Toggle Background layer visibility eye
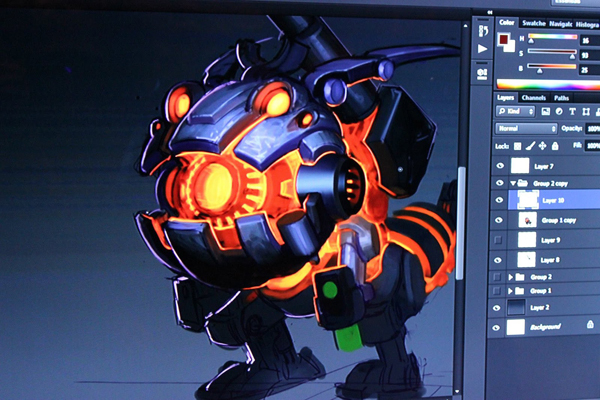 click(x=497, y=328)
